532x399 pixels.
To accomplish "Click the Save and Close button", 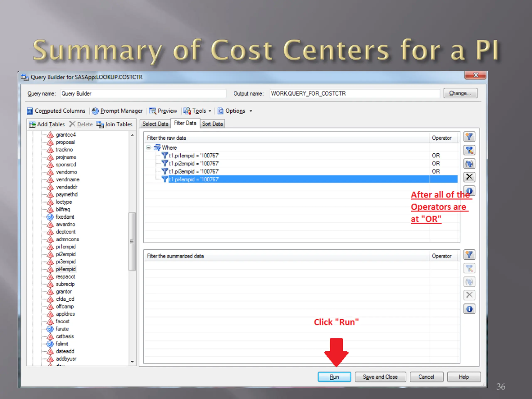I will tap(380, 377).
